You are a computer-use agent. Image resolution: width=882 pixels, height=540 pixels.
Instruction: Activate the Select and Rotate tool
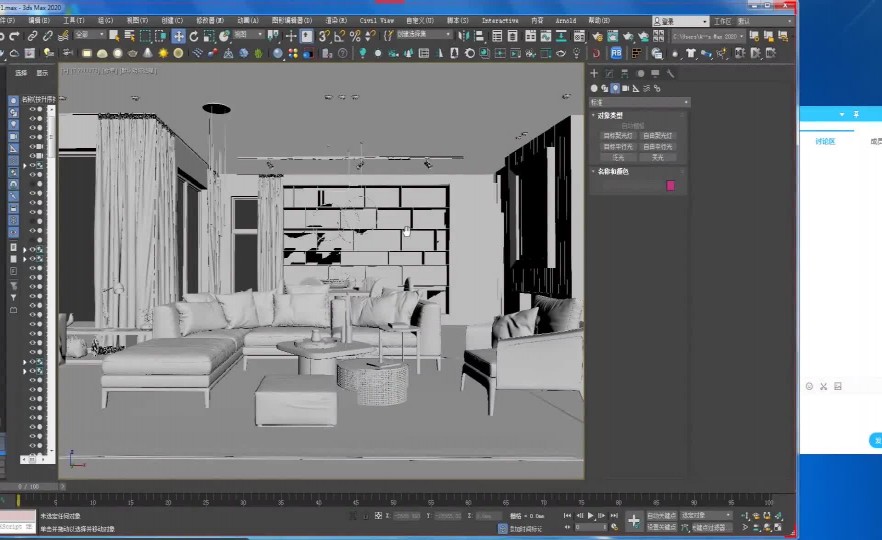194,37
